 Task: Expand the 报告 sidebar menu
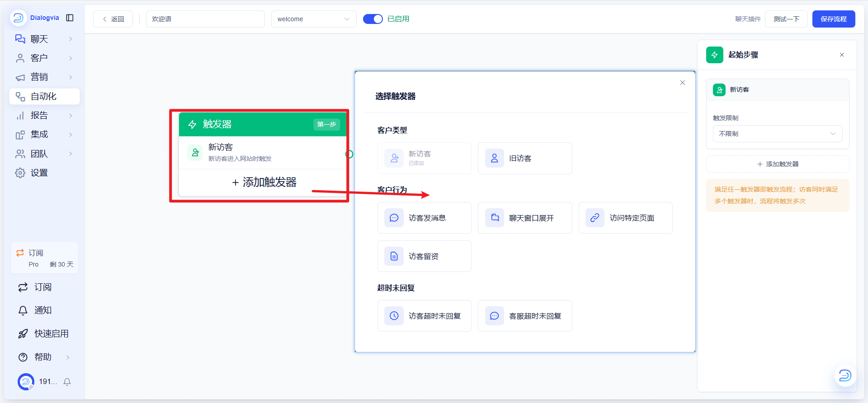tap(44, 116)
